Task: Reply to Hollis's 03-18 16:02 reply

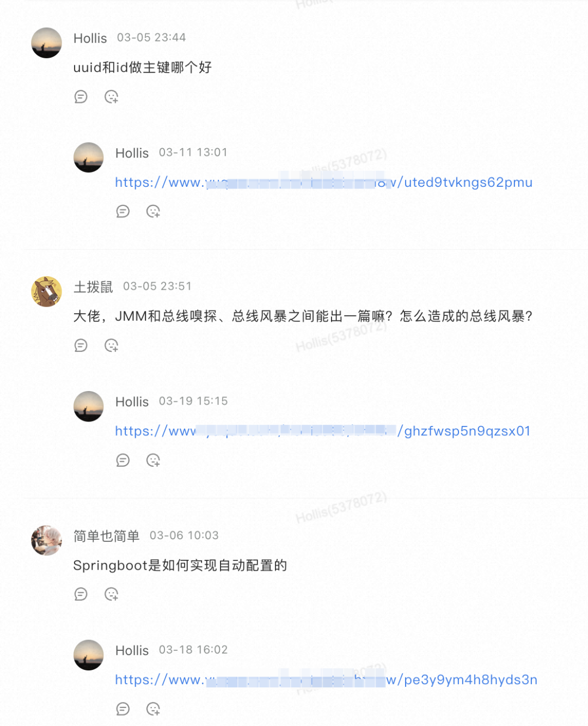Action: 123,709
